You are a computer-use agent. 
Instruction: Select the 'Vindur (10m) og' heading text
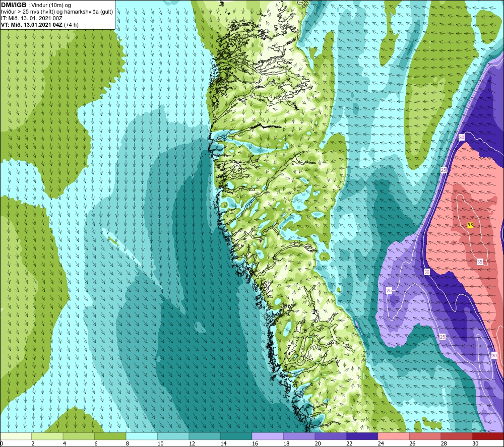[x=51, y=6]
